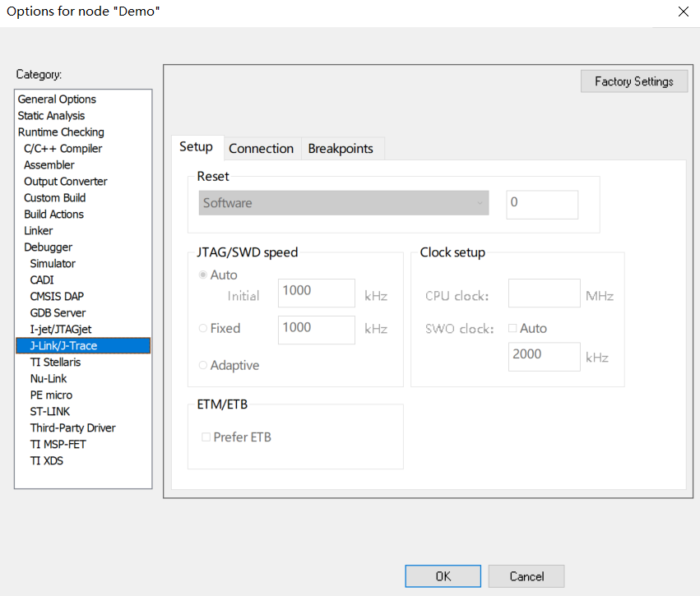The image size is (700, 596).
Task: Close the Options for node dialog
Action: 683,12
